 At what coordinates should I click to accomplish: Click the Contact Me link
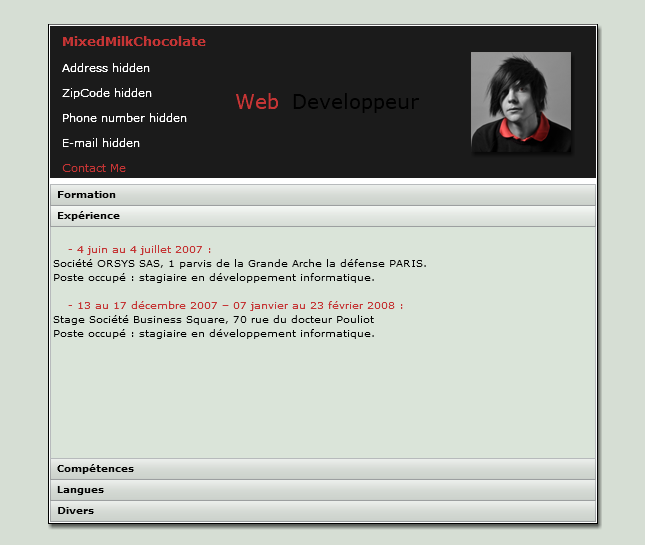coord(94,168)
